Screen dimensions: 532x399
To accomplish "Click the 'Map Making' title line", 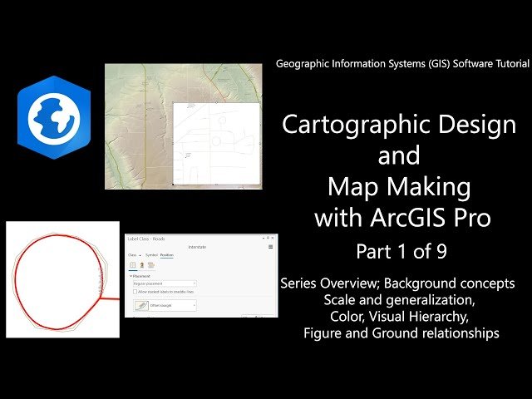I will 399,187.
